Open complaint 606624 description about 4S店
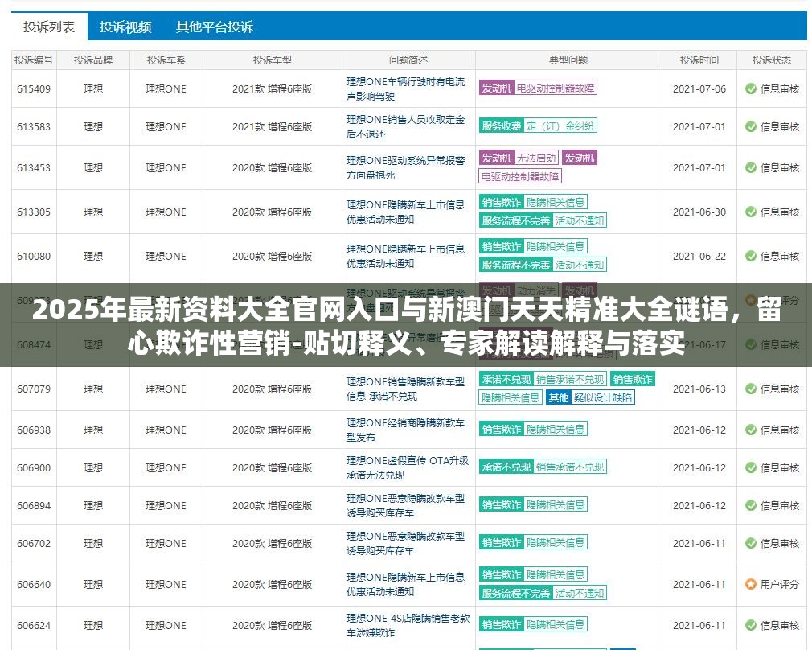812x650 pixels. (x=408, y=625)
